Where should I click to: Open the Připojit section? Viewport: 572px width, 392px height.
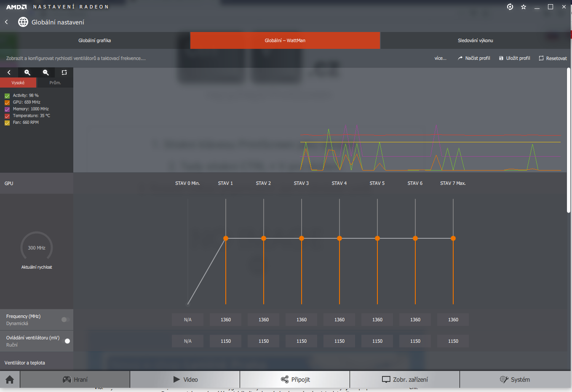(x=295, y=379)
